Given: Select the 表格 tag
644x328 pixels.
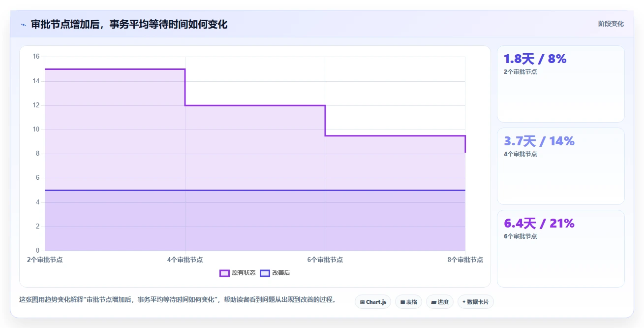Looking at the screenshot, I should (x=408, y=302).
